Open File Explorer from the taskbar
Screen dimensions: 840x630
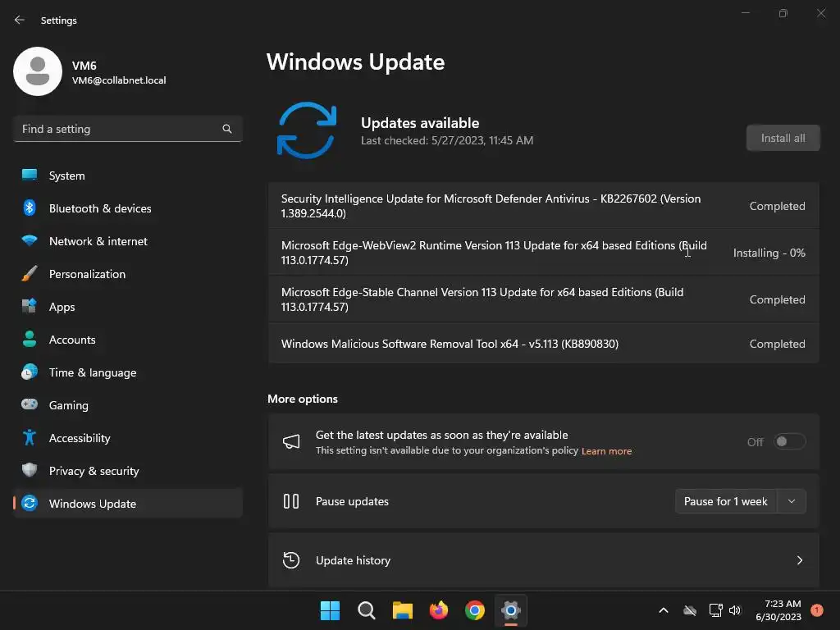[x=402, y=610]
